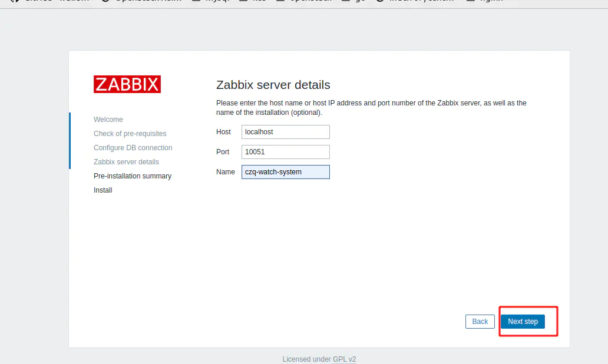The height and width of the screenshot is (364, 608).
Task: Focus the Port field containing 10051
Action: pos(285,152)
